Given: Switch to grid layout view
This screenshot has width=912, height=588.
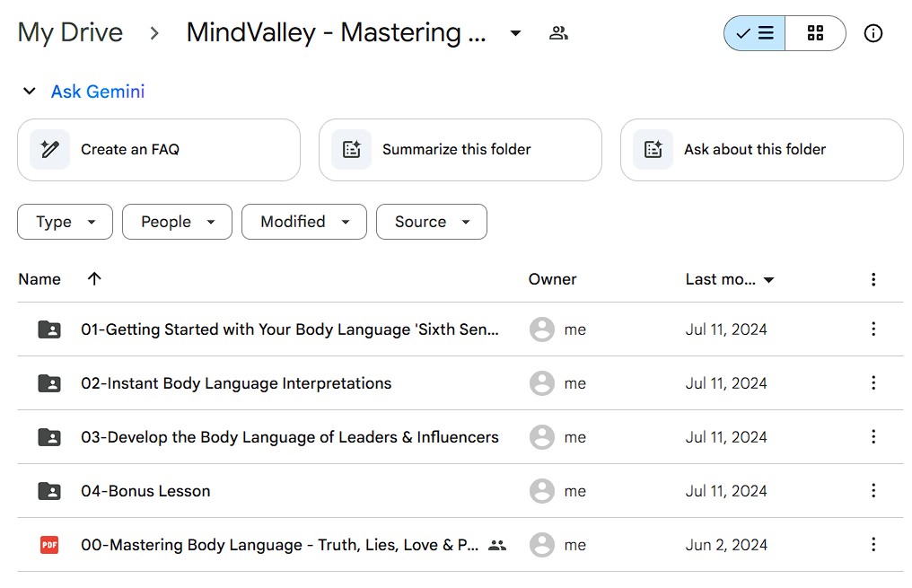Looking at the screenshot, I should click(815, 33).
